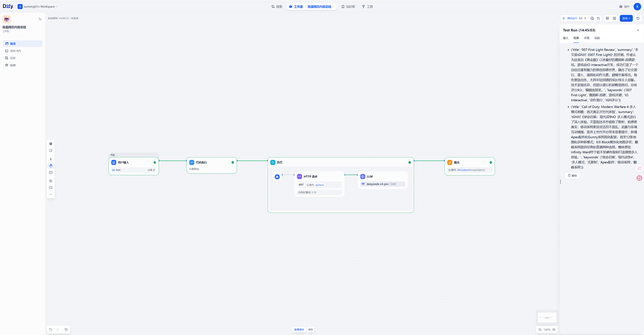Open 探索 in top navigation
Image resolution: width=644 pixels, height=335 pixels.
(277, 7)
